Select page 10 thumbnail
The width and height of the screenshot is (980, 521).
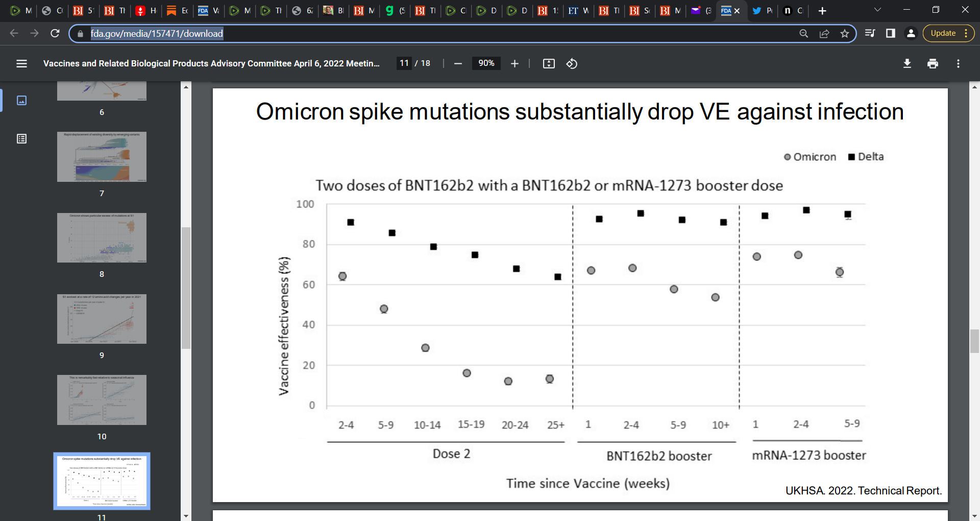coord(102,400)
